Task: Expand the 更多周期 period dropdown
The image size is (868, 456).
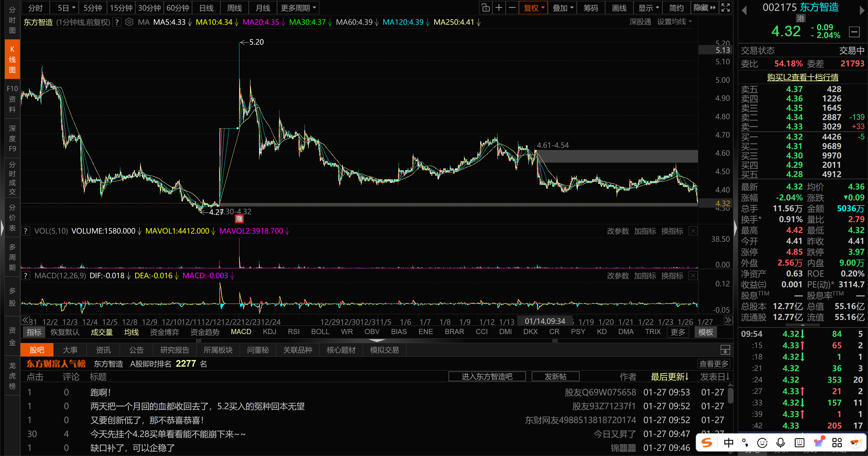Action: pos(298,8)
